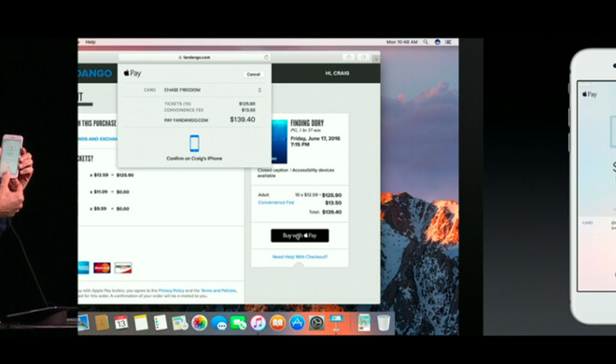Activate Siri from the menu bar
The height and width of the screenshot is (364, 616).
437,42
